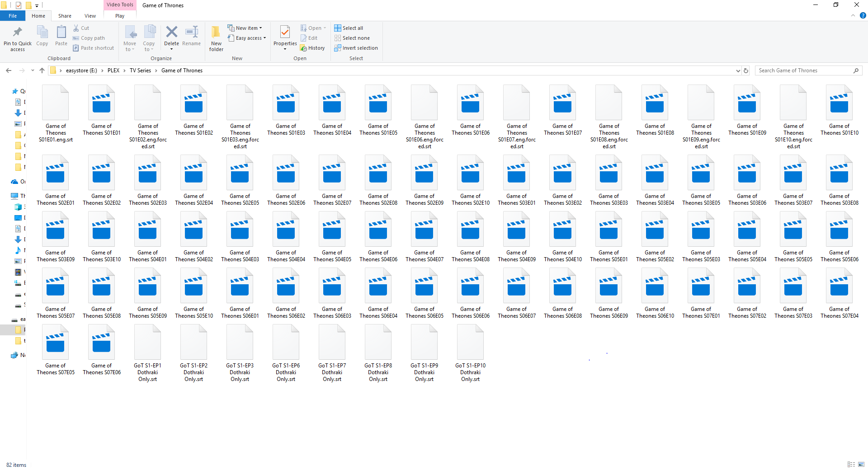This screenshot has height=470, width=868.
Task: Collapse the ribbon with the chevron
Action: 853,15
